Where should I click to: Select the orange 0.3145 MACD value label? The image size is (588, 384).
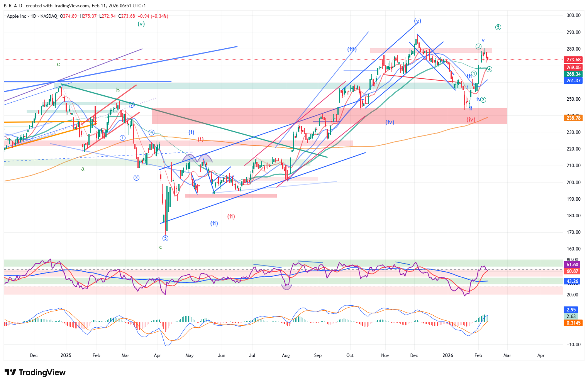[573, 323]
